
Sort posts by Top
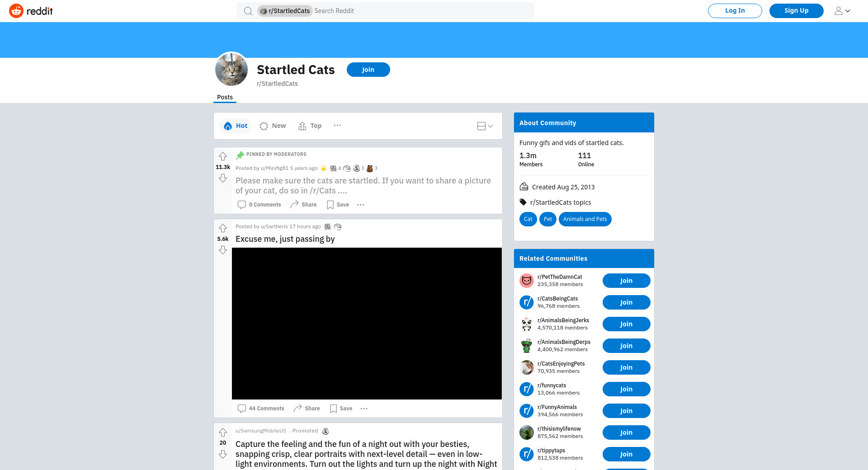(x=310, y=126)
